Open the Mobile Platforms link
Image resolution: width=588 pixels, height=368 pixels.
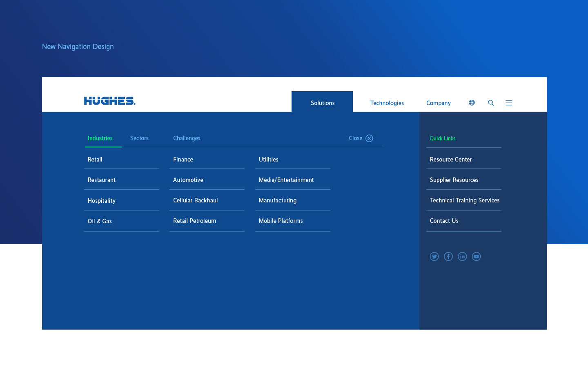click(x=281, y=221)
